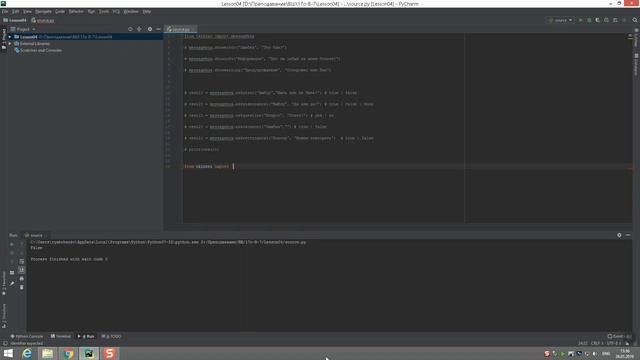Switch to source.py editor tab
The height and width of the screenshot is (360, 640).
(180, 29)
